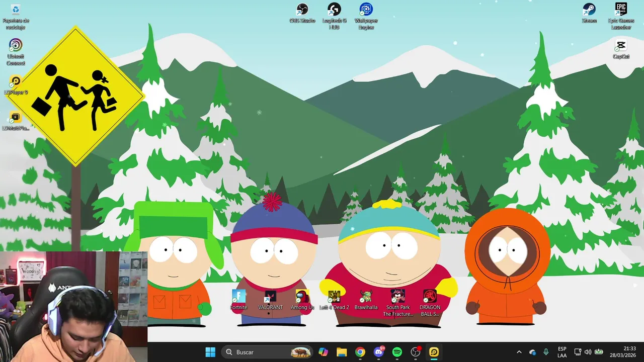The image size is (644, 362).
Task: Select the Fortnite desktop icon
Action: point(238,300)
